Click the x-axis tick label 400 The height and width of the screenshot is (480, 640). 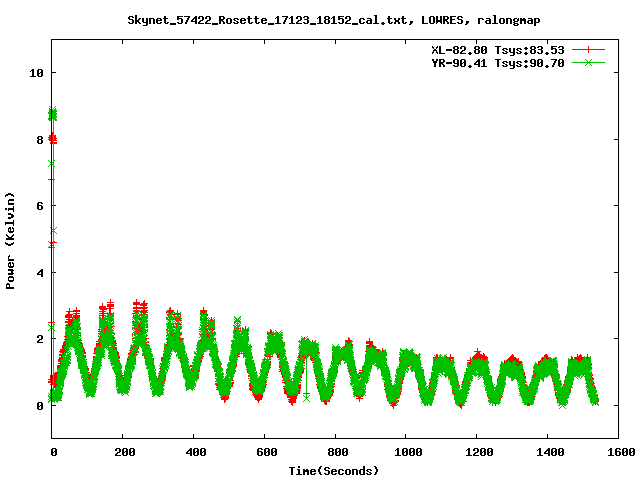point(196,452)
